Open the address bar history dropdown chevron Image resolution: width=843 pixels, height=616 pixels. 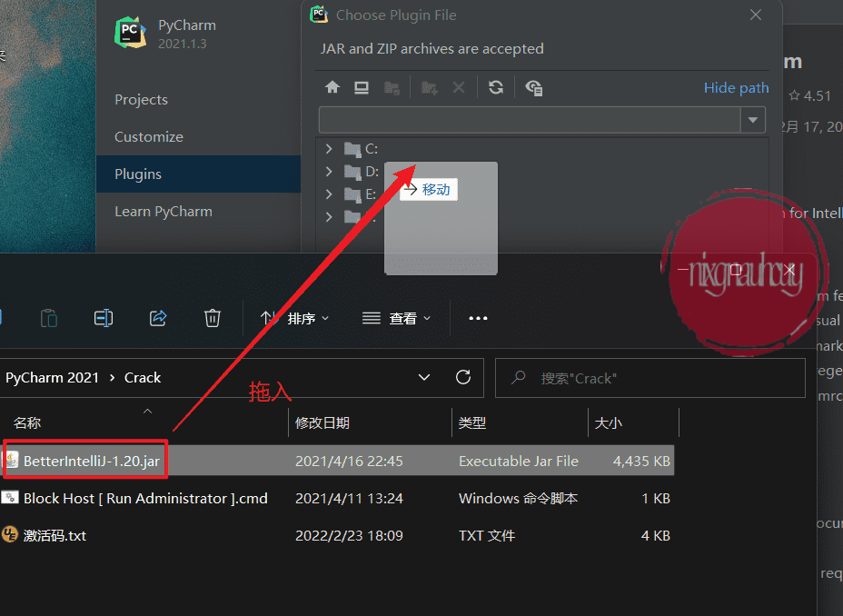[x=424, y=377]
